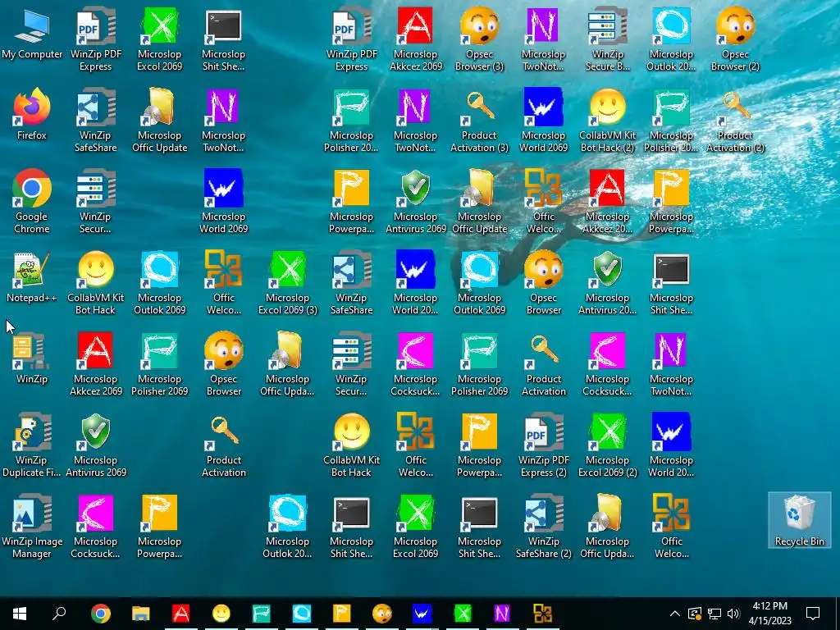Open the green Excol X taskbar icon

[462, 614]
